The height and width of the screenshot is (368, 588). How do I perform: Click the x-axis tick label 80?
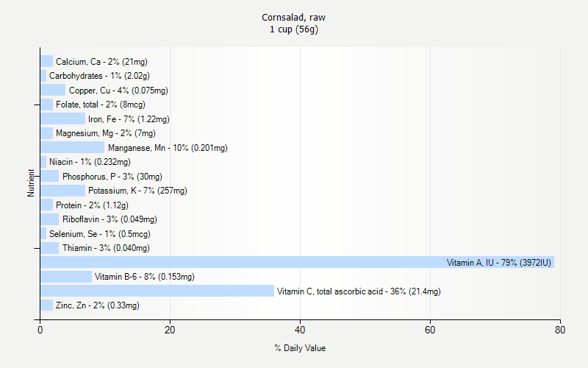(x=560, y=330)
